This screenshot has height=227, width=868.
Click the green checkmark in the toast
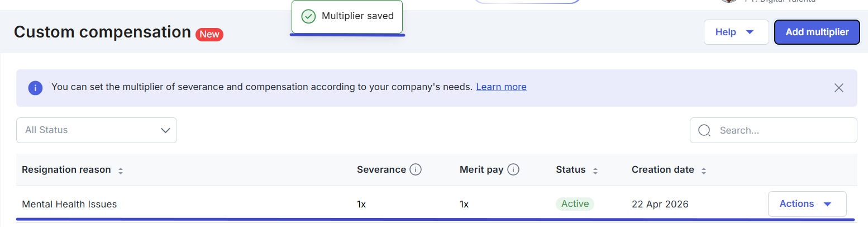(x=308, y=16)
